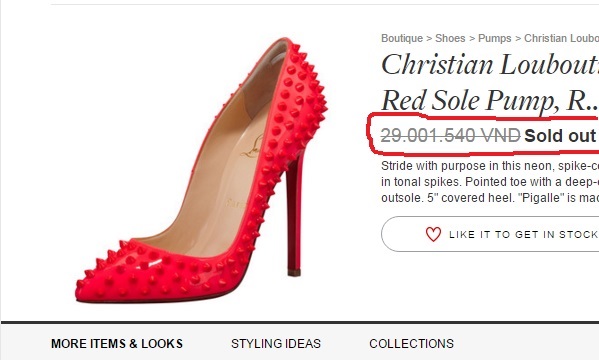Switch to the MORE ITEMS & LOOKS tab
The image size is (599, 360).
(117, 344)
